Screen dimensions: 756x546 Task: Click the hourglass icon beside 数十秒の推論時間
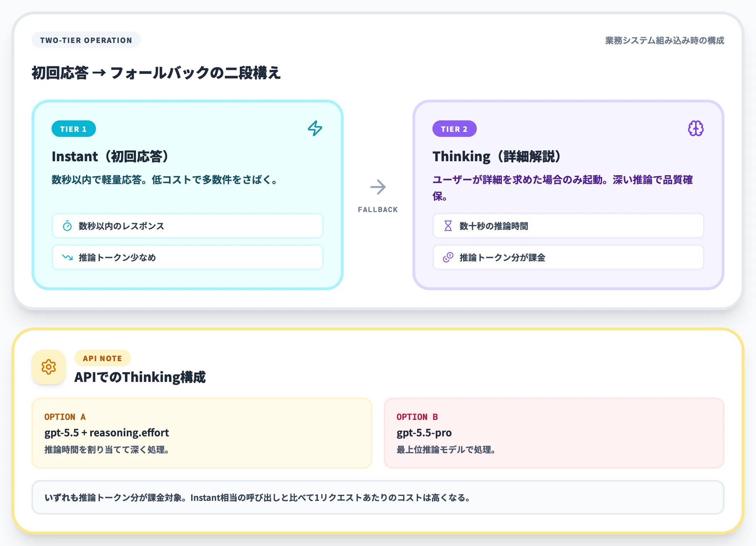pyautogui.click(x=448, y=226)
